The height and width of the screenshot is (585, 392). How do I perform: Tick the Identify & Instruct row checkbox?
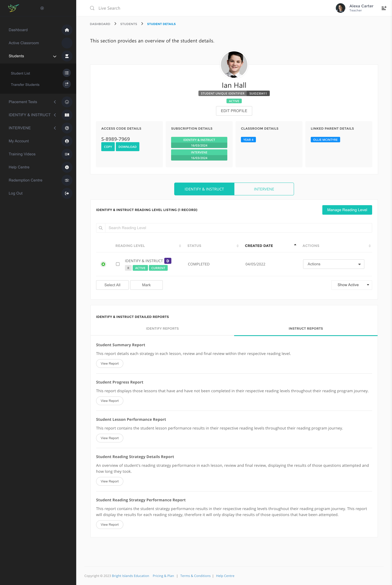pos(118,264)
